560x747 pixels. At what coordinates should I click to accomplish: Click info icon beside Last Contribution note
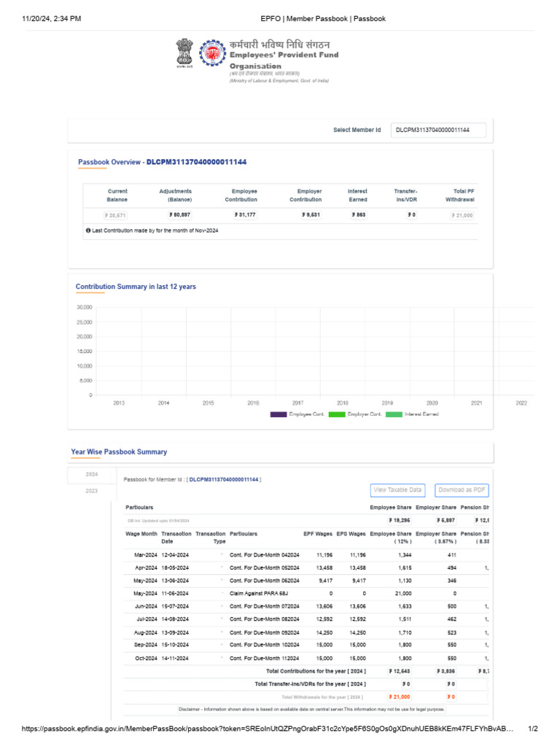click(x=88, y=231)
